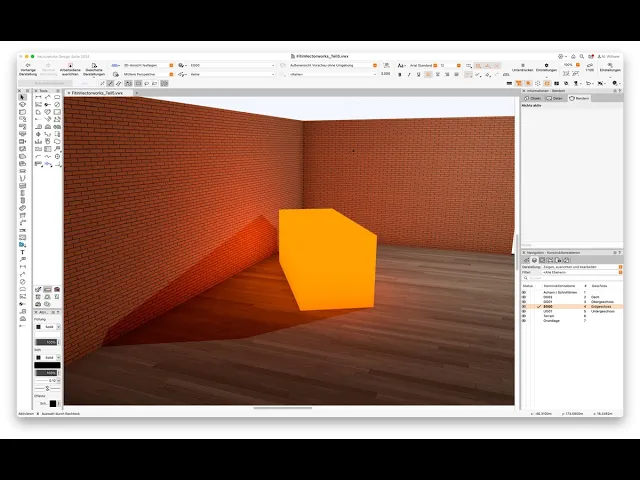This screenshot has width=640, height=480.
Task: Open the M. Willwer user account
Action: (x=609, y=56)
